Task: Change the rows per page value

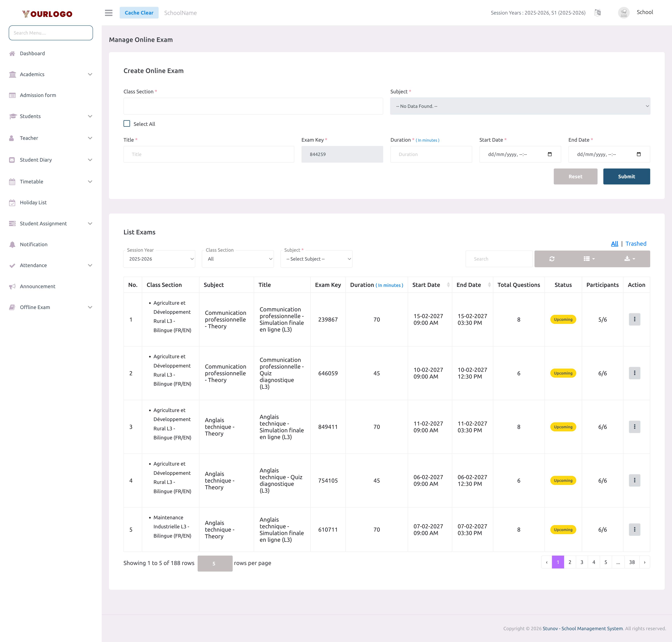Action: coord(215,563)
